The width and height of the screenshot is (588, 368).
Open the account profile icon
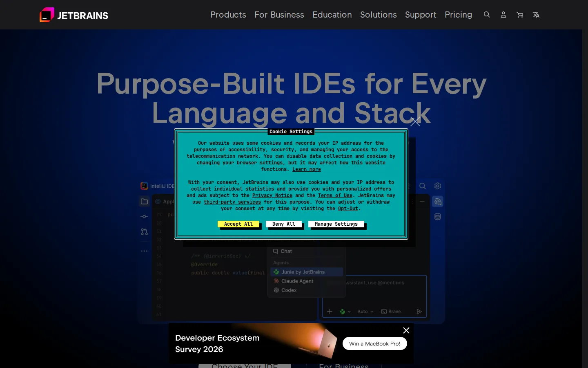(x=503, y=15)
